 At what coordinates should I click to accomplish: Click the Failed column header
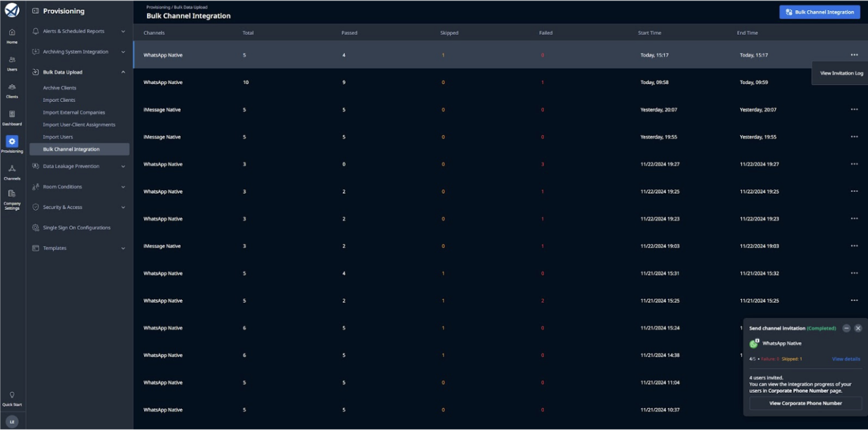(546, 33)
